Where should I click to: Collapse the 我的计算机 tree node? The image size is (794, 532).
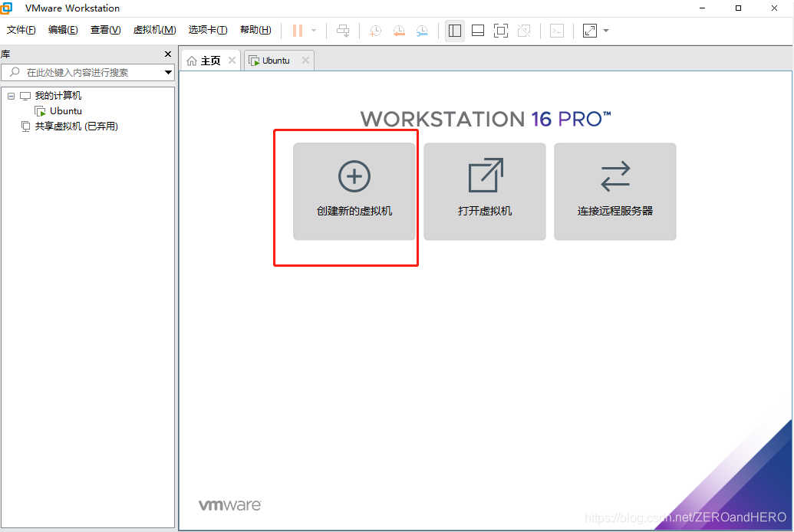point(12,96)
